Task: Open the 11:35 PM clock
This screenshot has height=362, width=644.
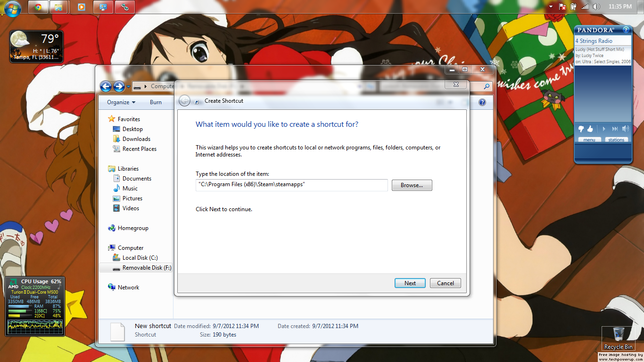Action: [620, 7]
